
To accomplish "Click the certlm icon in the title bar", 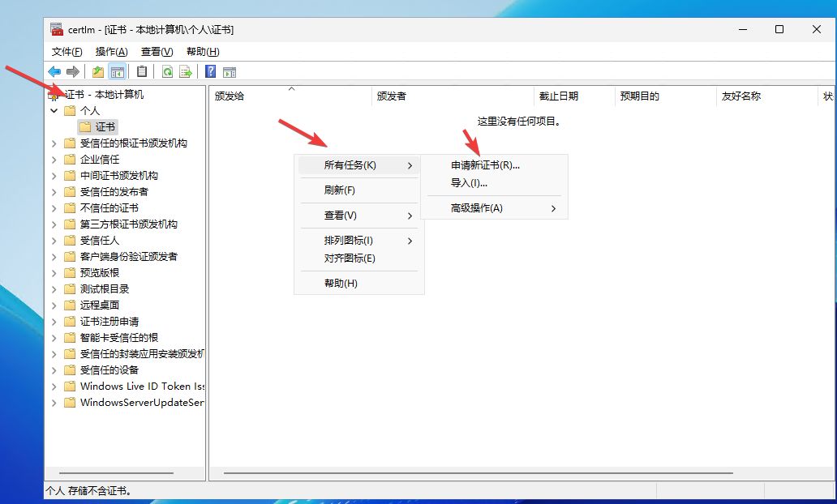I will pyautogui.click(x=56, y=29).
